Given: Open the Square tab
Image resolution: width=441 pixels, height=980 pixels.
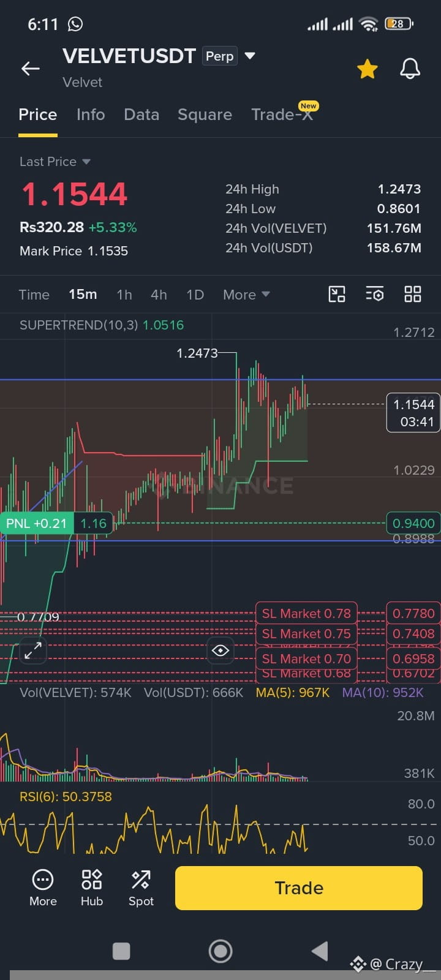Looking at the screenshot, I should tap(205, 115).
